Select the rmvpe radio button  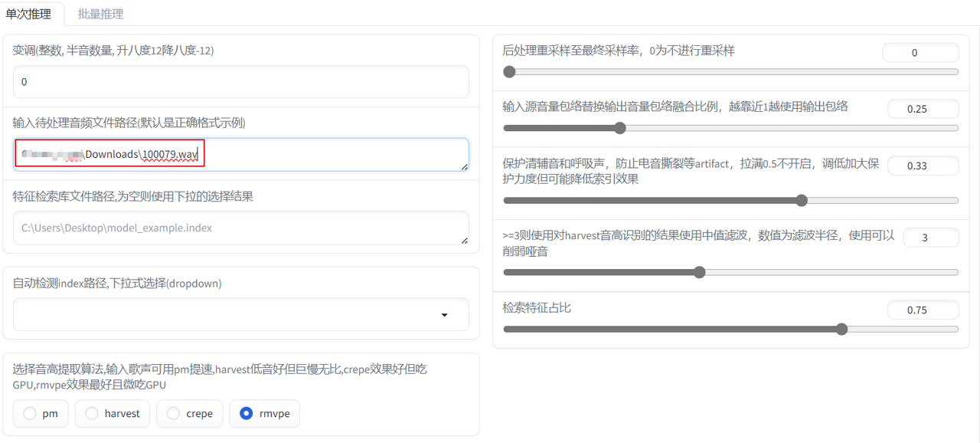[x=265, y=414]
